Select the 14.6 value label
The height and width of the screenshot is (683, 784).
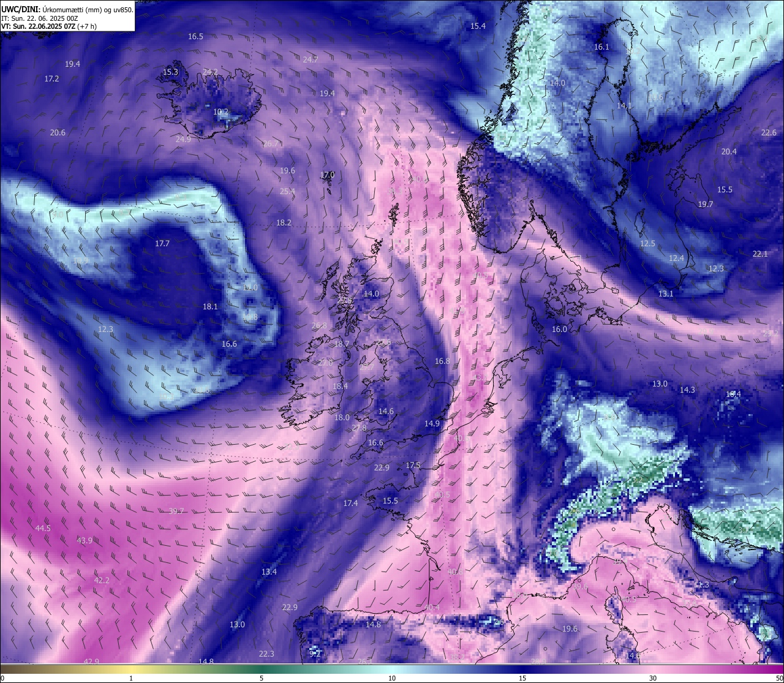[386, 412]
